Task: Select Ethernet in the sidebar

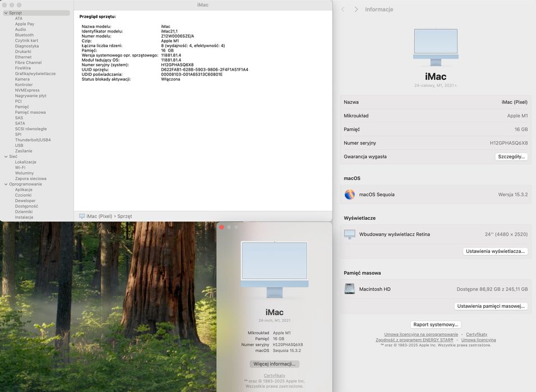Action: coord(23,57)
